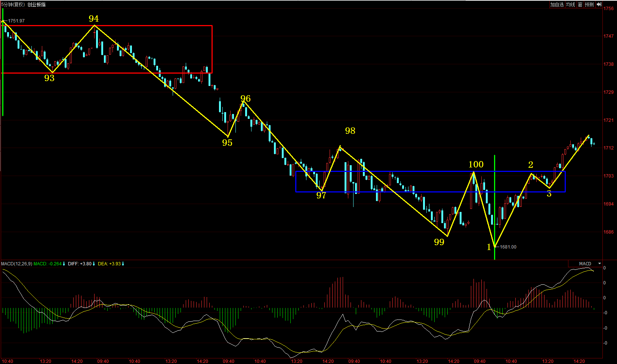Click the down arrow beside the MACD value
Screen dimensions: 617x364
pyautogui.click(x=64, y=264)
